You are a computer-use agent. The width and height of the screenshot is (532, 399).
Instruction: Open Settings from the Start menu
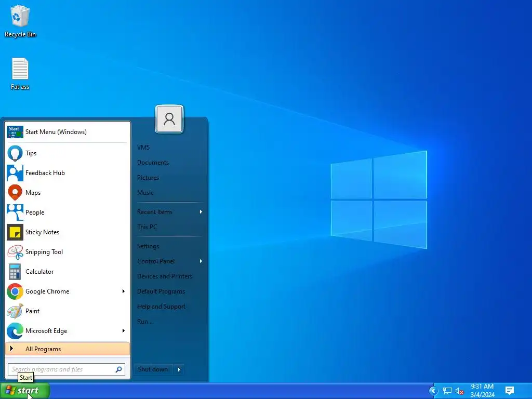pyautogui.click(x=148, y=246)
